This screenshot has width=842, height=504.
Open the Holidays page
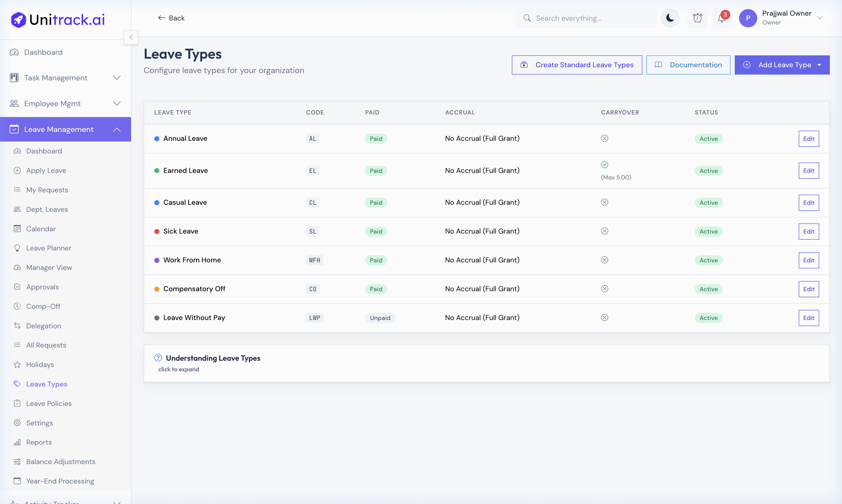(x=40, y=364)
